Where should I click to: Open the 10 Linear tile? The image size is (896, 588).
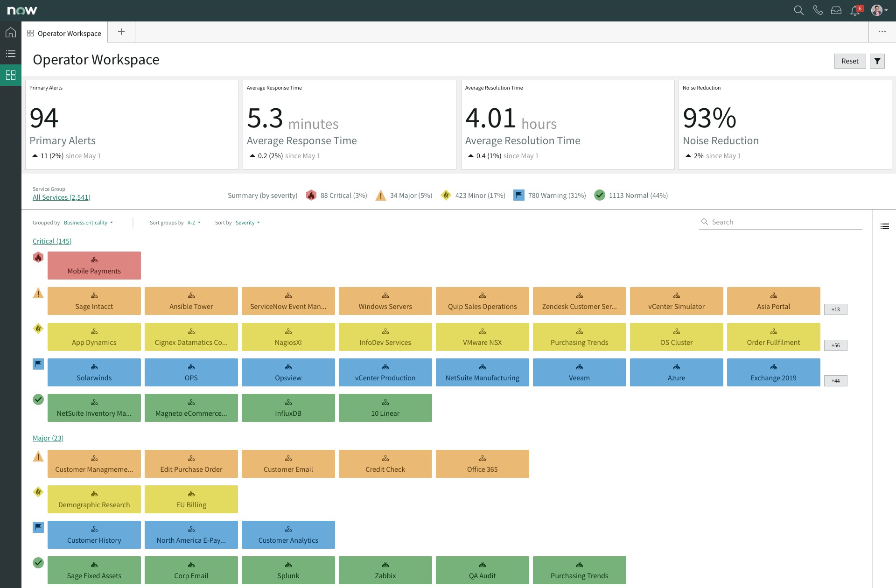(385, 408)
